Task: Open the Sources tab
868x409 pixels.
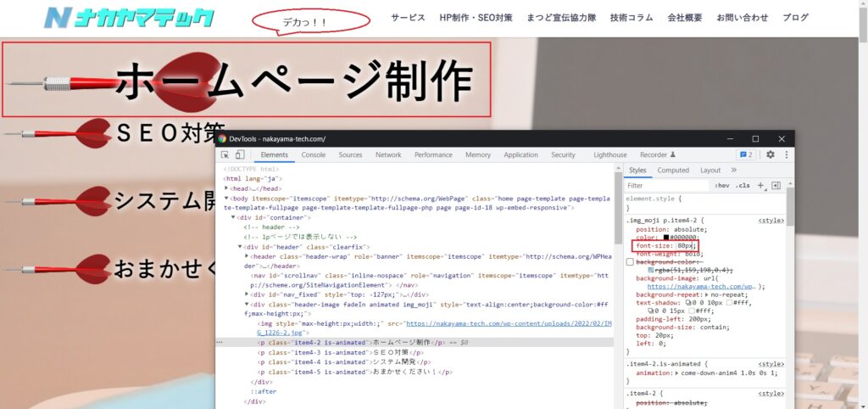Action: (x=350, y=155)
